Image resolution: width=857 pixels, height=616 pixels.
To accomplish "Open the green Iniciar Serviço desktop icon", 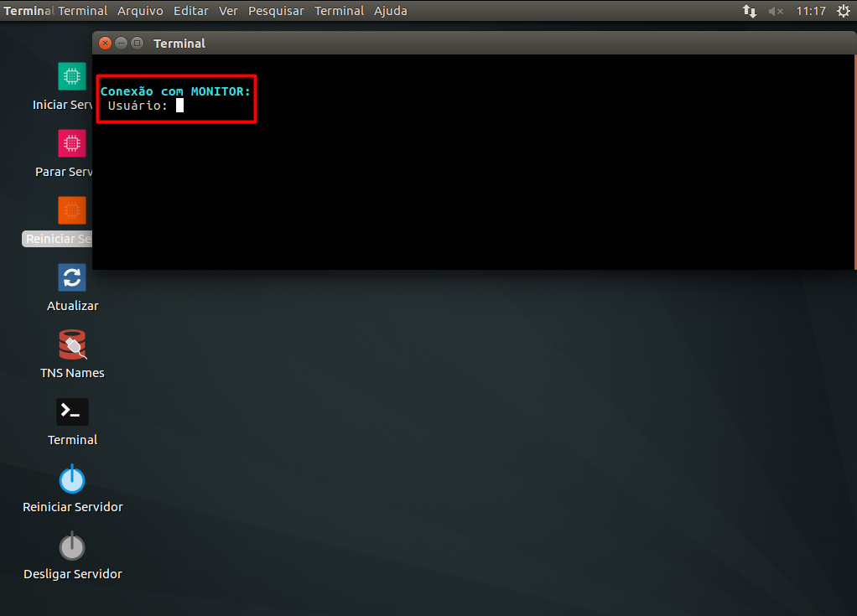I will pyautogui.click(x=71, y=76).
